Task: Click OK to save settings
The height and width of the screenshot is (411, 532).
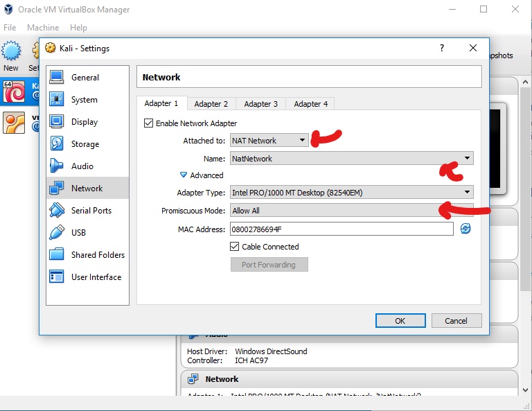Action: tap(400, 321)
